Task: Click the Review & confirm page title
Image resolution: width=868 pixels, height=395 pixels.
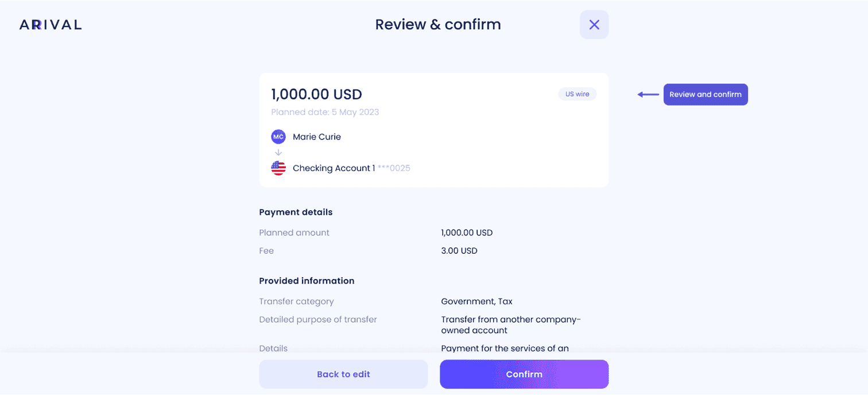Action: pyautogui.click(x=438, y=25)
